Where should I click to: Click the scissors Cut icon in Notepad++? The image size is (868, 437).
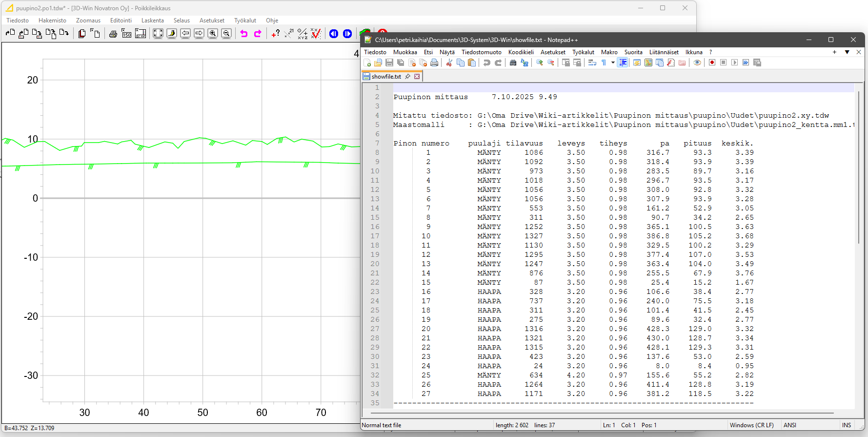(x=449, y=62)
